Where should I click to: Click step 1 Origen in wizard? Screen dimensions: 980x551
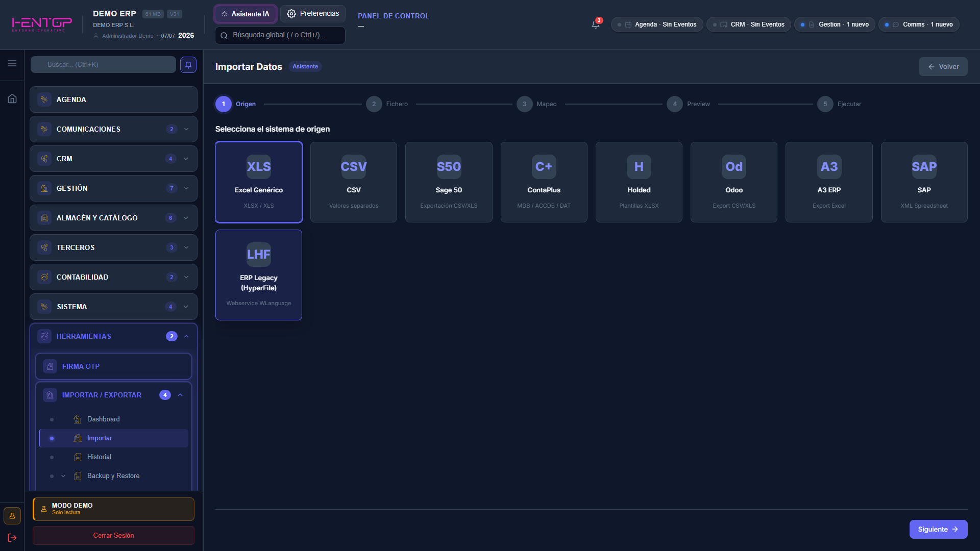[236, 104]
